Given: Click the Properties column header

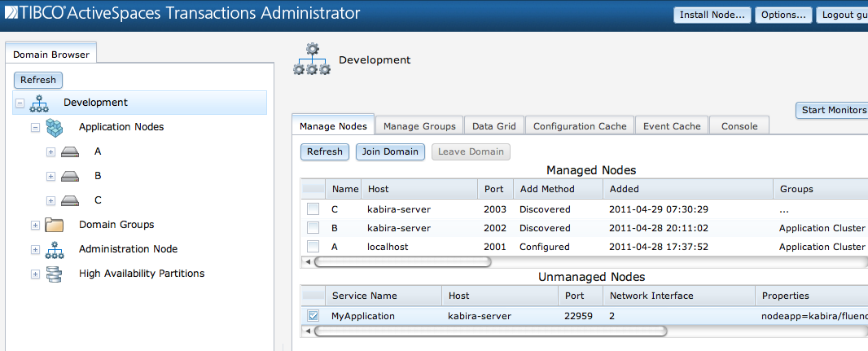Looking at the screenshot, I should pos(812,296).
